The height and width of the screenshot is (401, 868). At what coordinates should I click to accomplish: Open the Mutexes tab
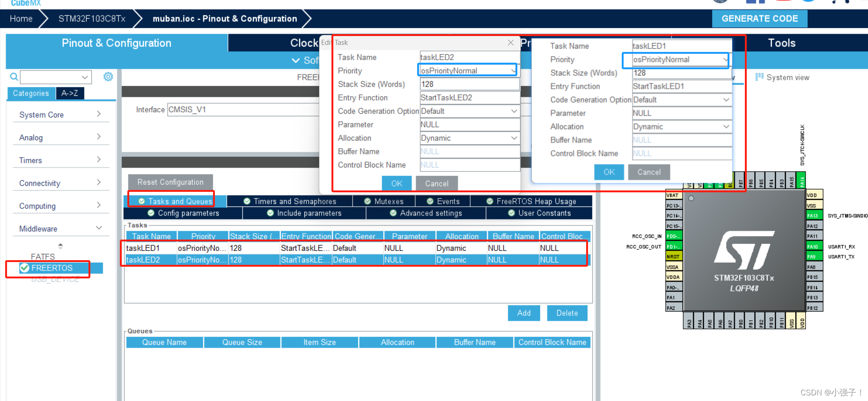point(384,201)
